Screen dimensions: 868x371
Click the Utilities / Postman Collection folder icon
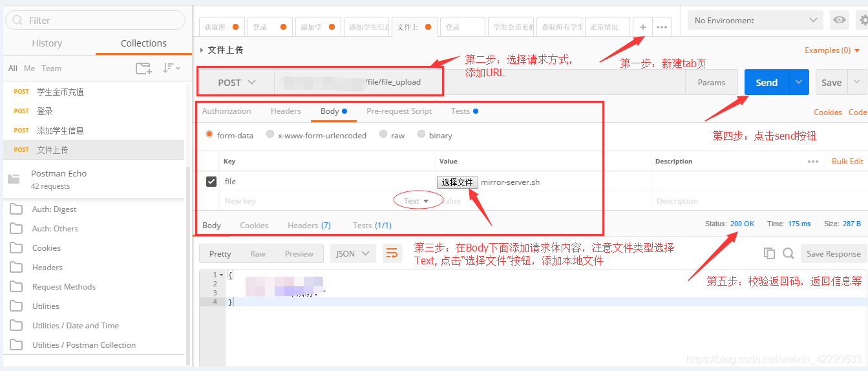point(16,345)
